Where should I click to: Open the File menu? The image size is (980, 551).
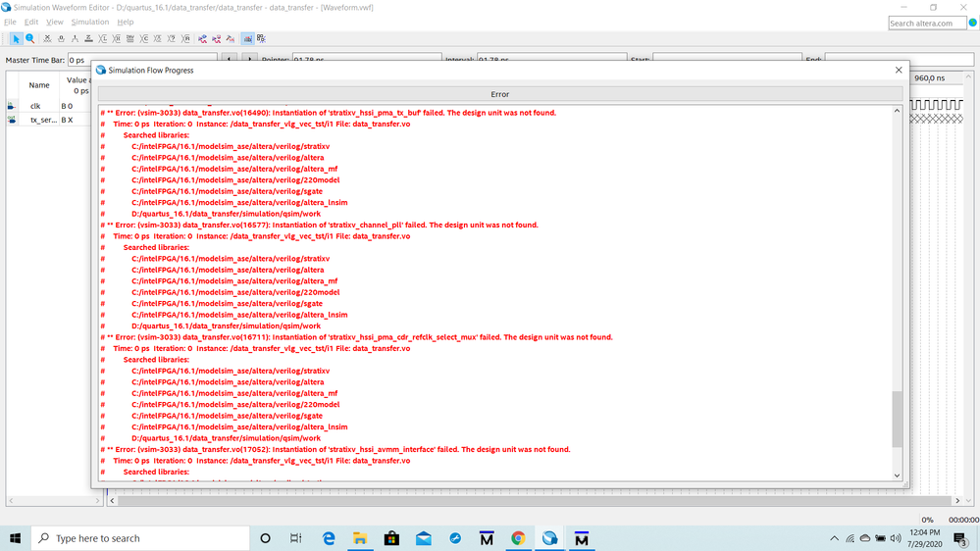[10, 22]
